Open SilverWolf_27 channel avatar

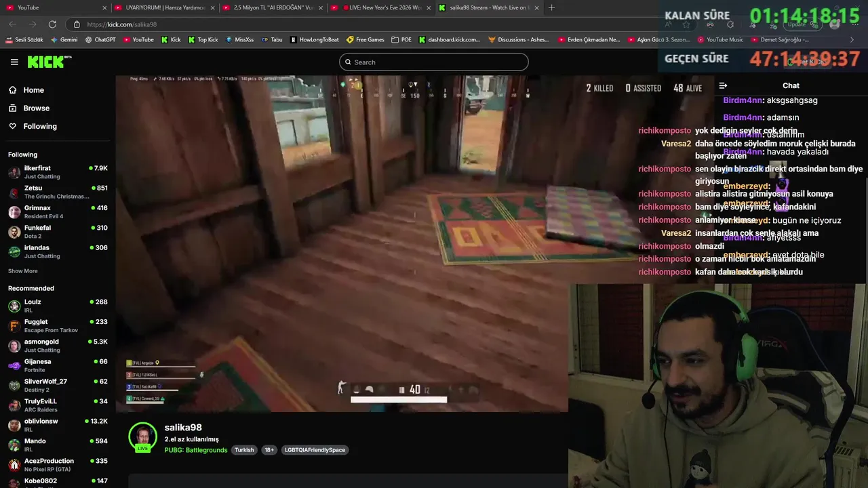[14, 386]
